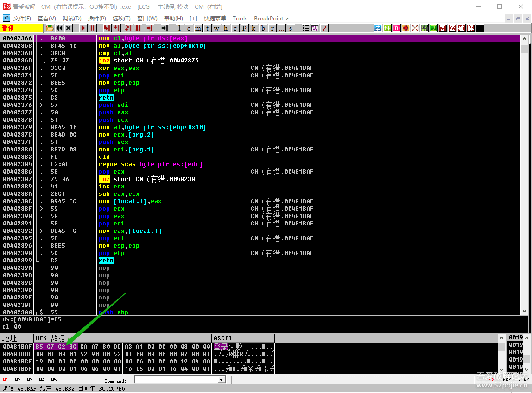532x393 pixels.
Task: Open the Command bar dropdown arrow
Action: coord(221,380)
